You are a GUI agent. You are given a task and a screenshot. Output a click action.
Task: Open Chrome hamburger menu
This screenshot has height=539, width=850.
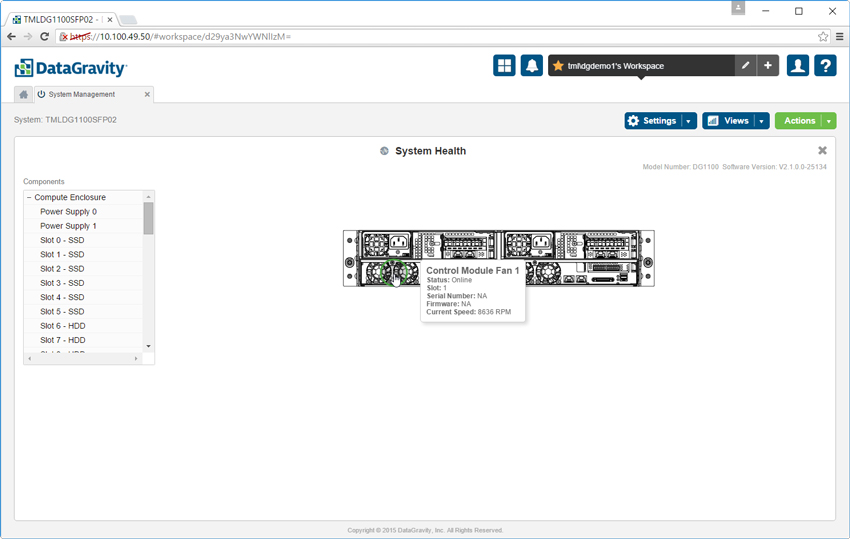[x=839, y=36]
